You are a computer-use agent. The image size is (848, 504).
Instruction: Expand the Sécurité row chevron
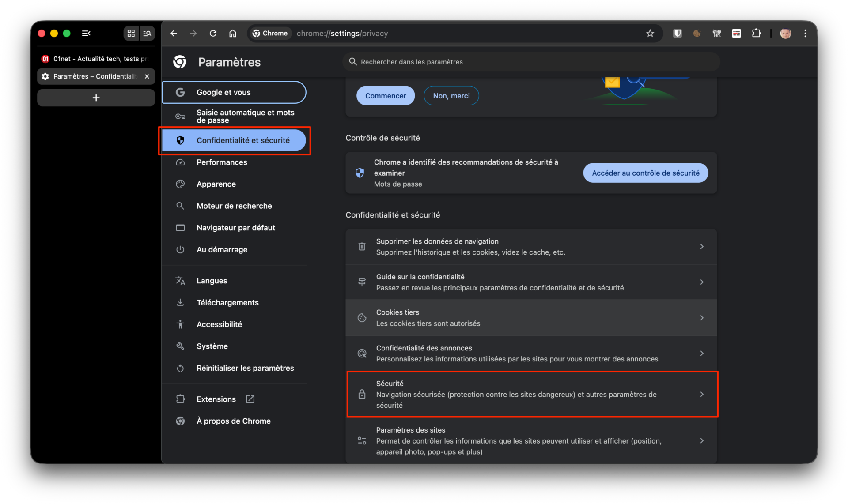point(701,394)
